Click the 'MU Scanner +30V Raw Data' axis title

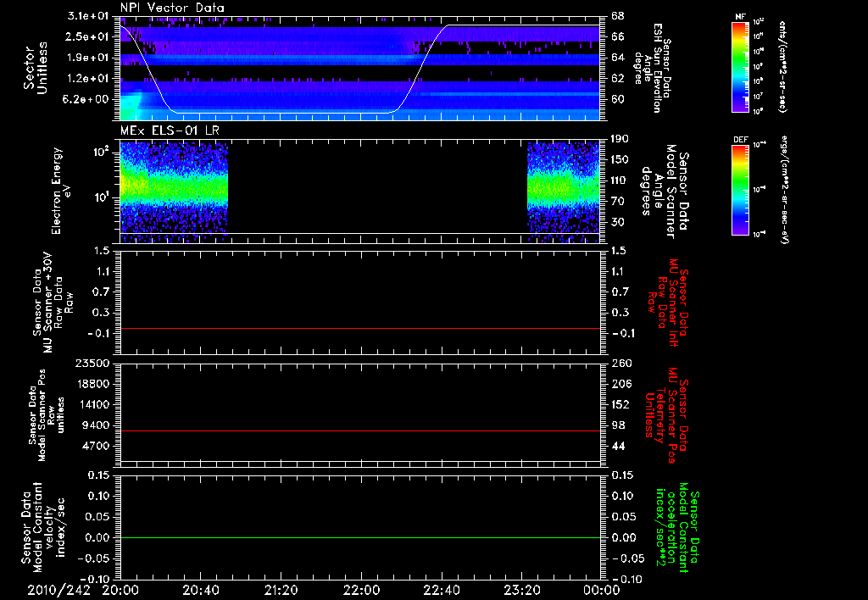click(53, 303)
